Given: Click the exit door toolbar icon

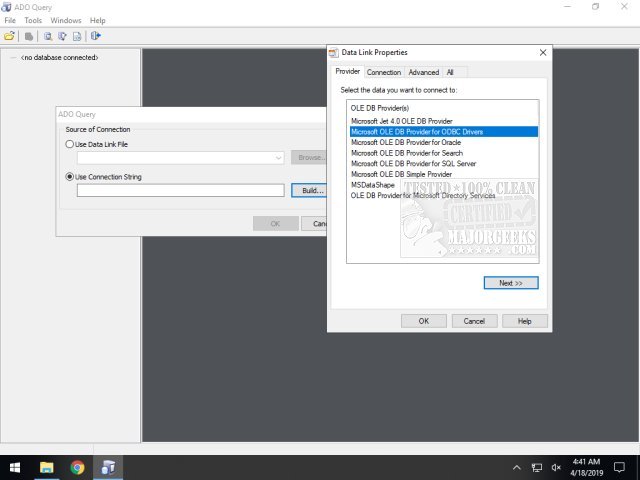Looking at the screenshot, I should (96, 36).
